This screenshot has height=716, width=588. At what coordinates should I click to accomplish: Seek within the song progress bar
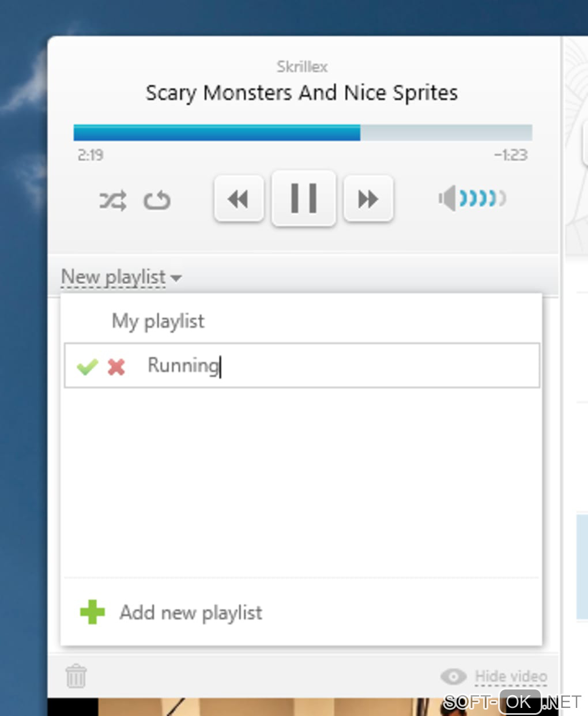(303, 133)
